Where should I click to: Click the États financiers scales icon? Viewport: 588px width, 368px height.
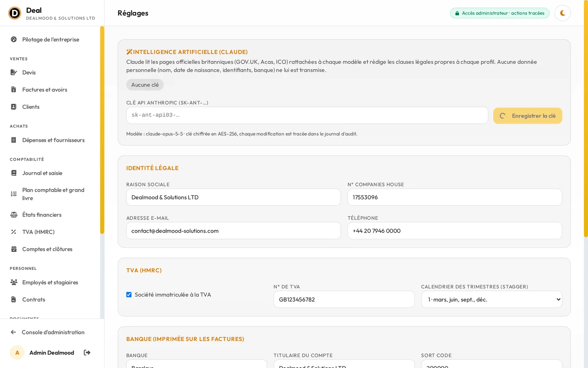(x=13, y=215)
